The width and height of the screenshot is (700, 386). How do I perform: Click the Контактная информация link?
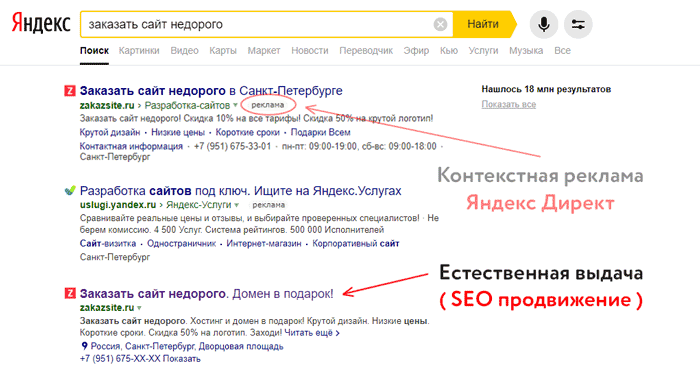point(131,146)
